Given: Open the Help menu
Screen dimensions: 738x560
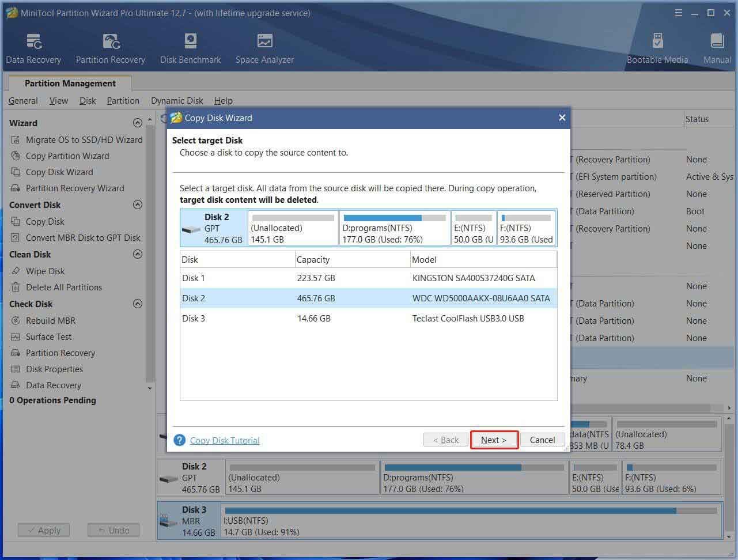Looking at the screenshot, I should pyautogui.click(x=224, y=101).
